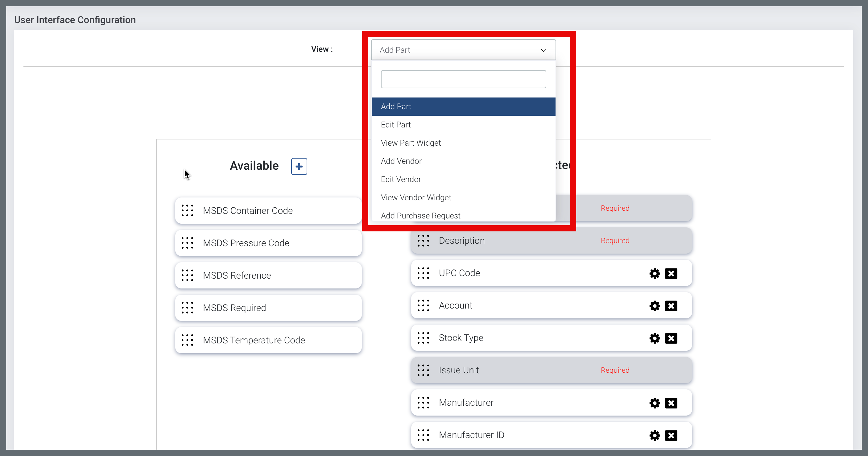Open settings gear for UPC Code

click(654, 273)
